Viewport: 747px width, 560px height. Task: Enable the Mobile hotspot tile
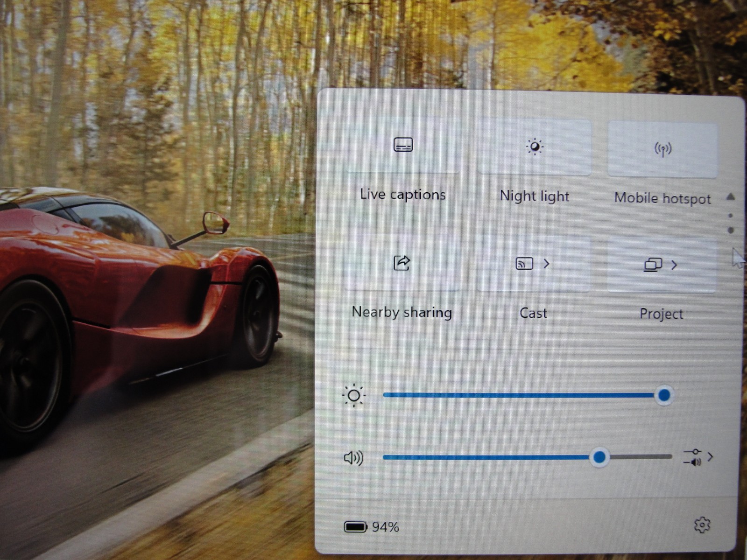pos(662,149)
